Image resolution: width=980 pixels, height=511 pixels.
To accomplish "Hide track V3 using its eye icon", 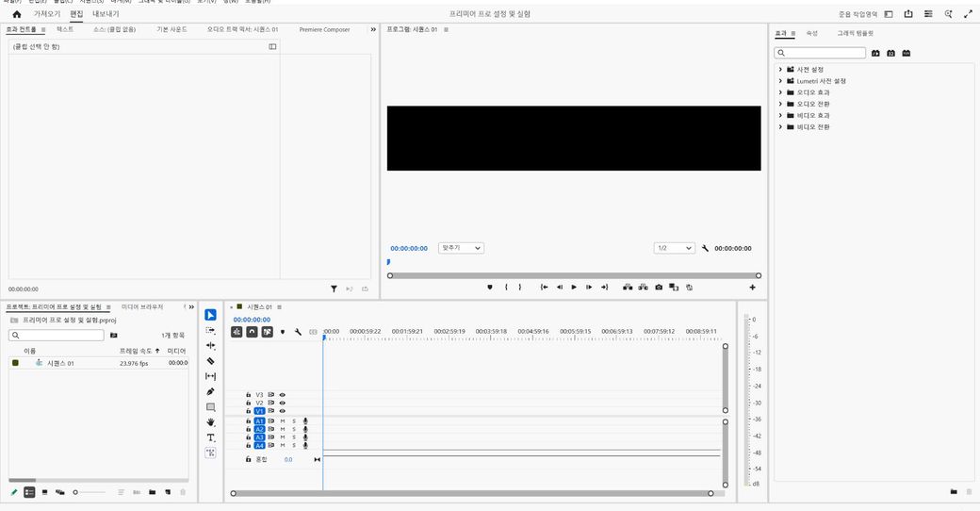I will pyautogui.click(x=282, y=395).
